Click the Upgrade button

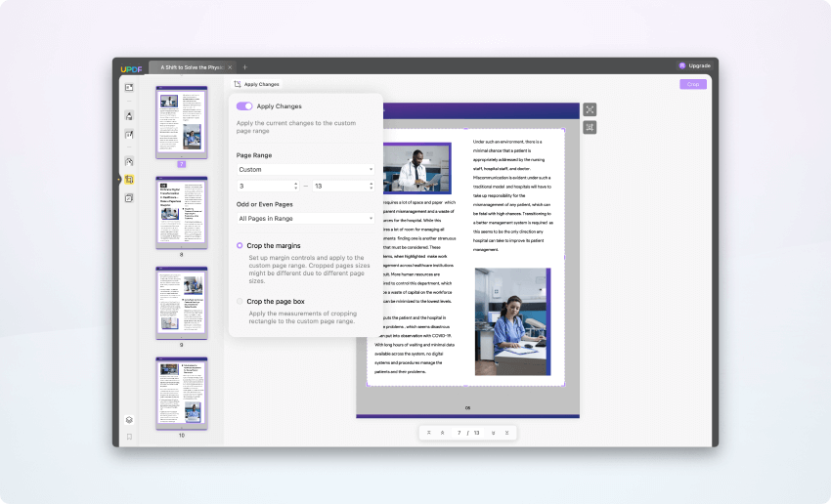695,65
